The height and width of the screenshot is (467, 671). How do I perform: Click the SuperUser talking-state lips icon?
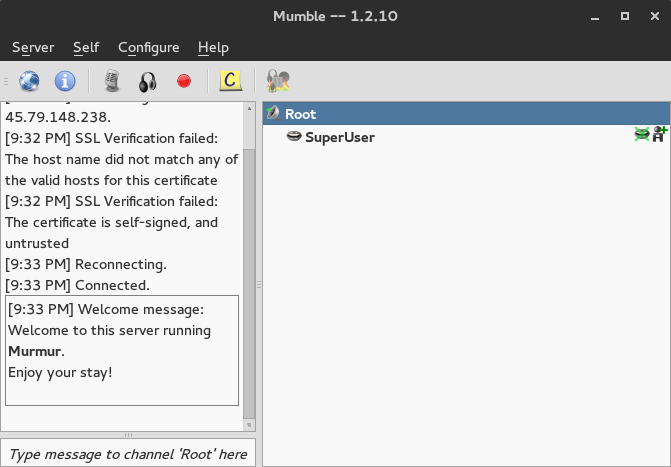tap(294, 137)
